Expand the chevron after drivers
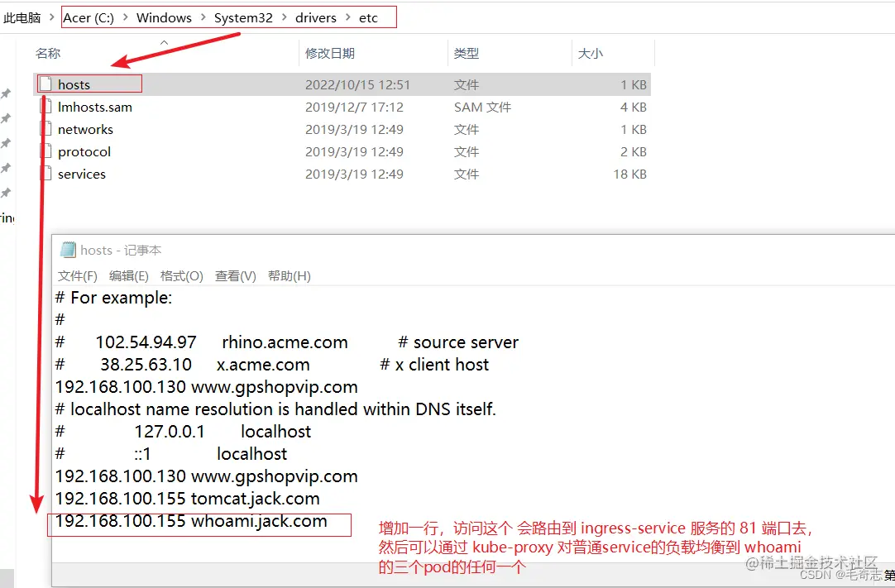The height and width of the screenshot is (588, 895). pos(347,17)
